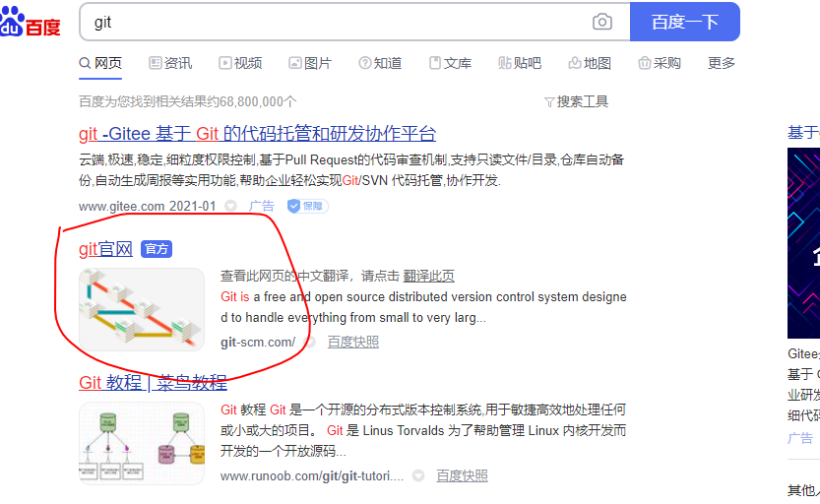This screenshot has width=820, height=504.
Task: Select the 知道 tab
Action: point(380,63)
